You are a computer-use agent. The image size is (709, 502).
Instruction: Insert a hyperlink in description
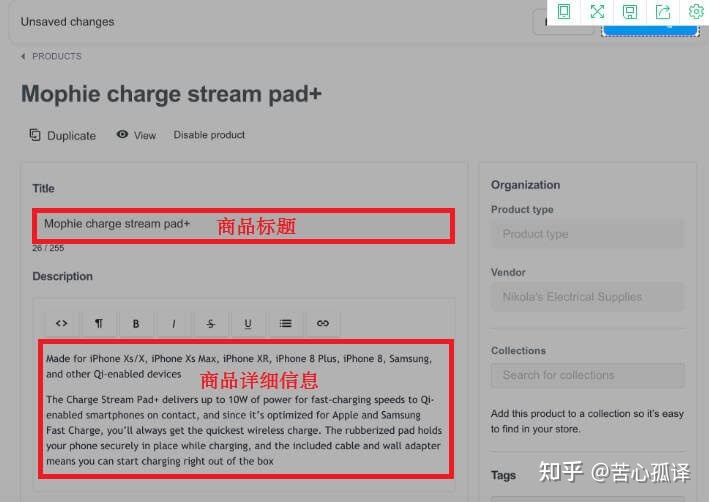click(x=323, y=323)
